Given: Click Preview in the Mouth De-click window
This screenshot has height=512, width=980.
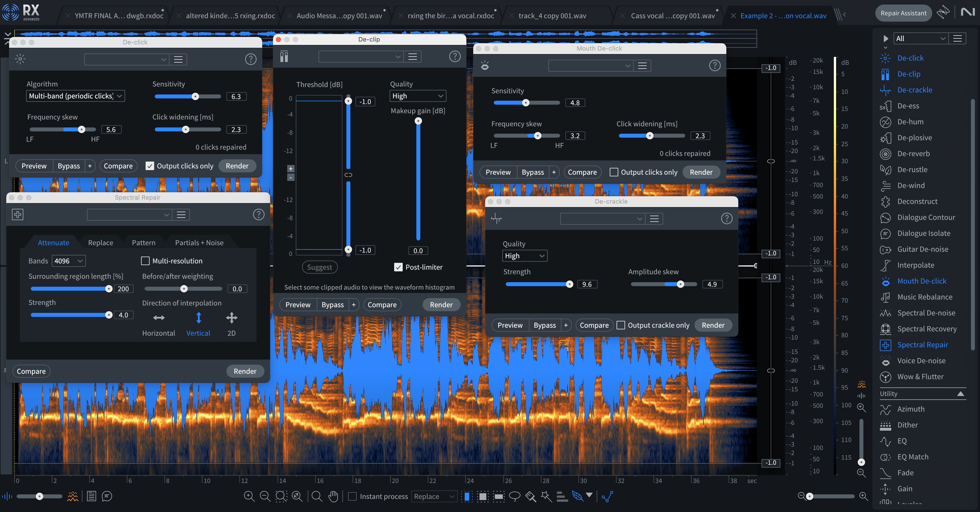Looking at the screenshot, I should 498,172.
